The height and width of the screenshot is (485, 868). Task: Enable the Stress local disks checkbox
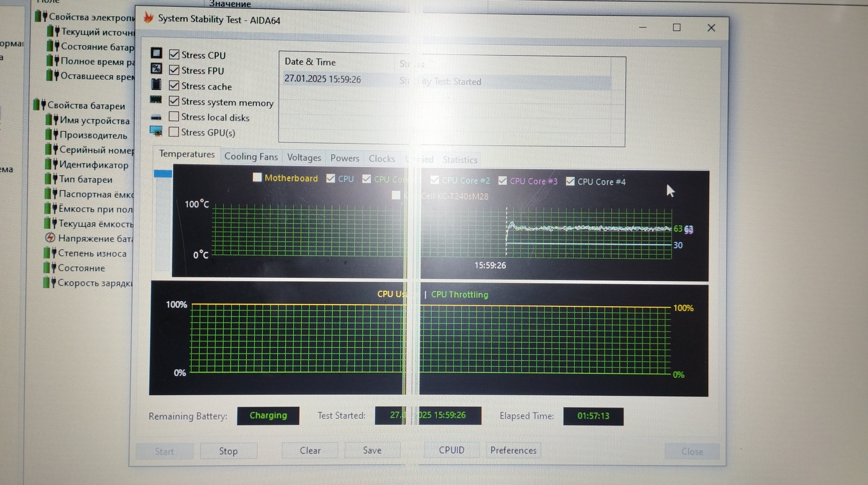click(x=174, y=116)
